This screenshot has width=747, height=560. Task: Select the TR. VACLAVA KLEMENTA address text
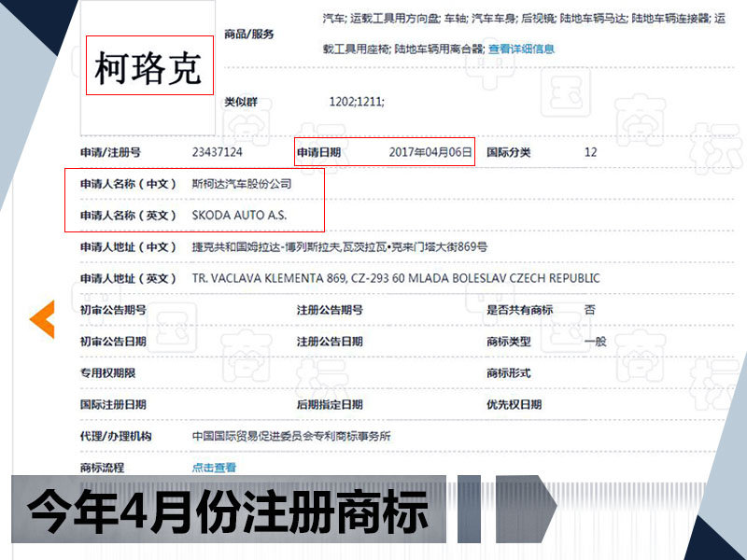click(x=396, y=278)
